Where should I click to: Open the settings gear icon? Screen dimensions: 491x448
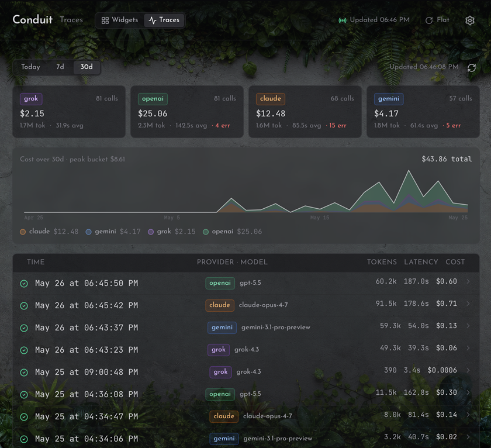point(470,20)
